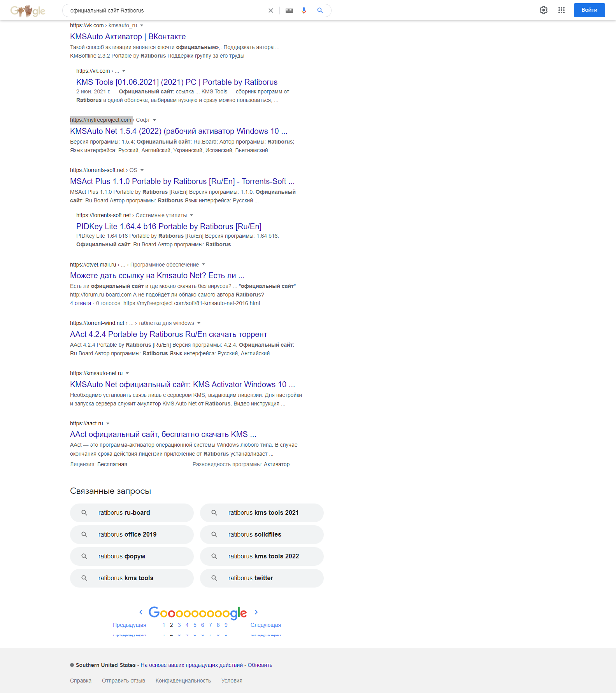Expand dropdown arrow next to aact.ru

[x=108, y=424]
